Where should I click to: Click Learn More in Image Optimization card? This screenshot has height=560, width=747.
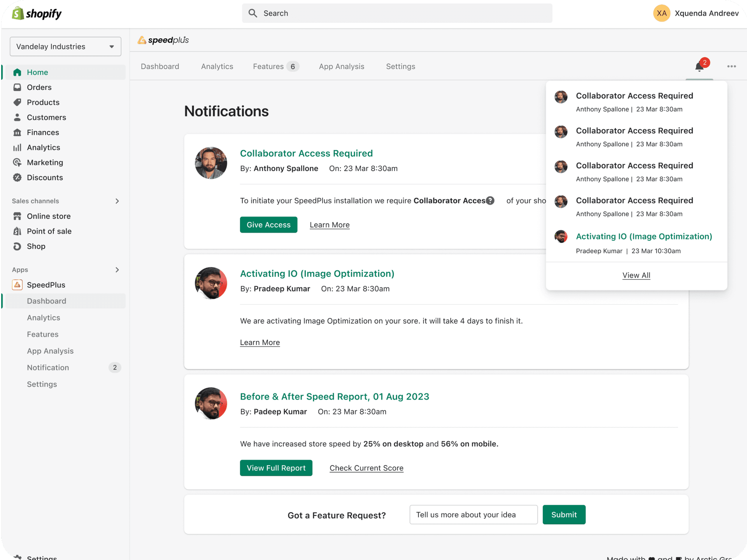pyautogui.click(x=260, y=342)
